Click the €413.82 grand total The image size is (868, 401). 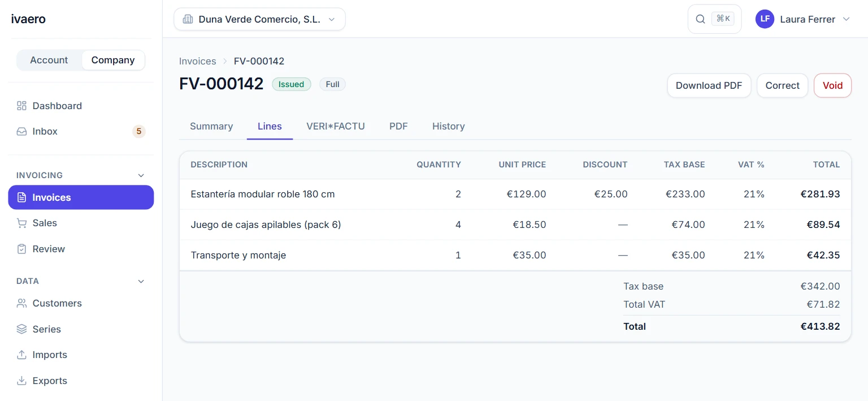[821, 326]
